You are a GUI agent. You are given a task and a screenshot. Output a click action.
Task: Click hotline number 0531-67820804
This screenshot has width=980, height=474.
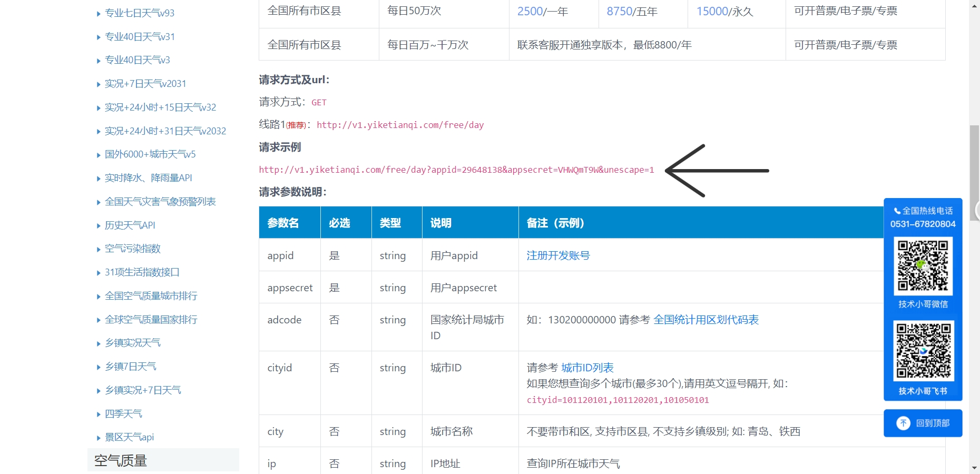[x=923, y=224]
